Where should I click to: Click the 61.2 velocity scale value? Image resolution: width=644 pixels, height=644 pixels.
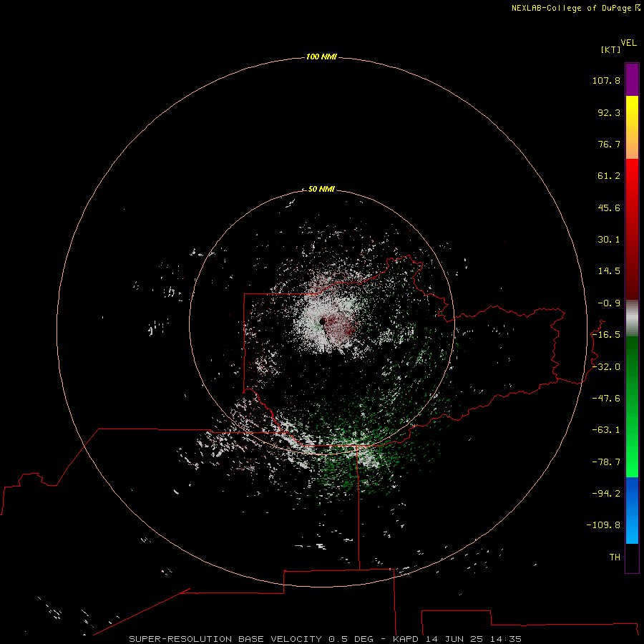tap(609, 176)
